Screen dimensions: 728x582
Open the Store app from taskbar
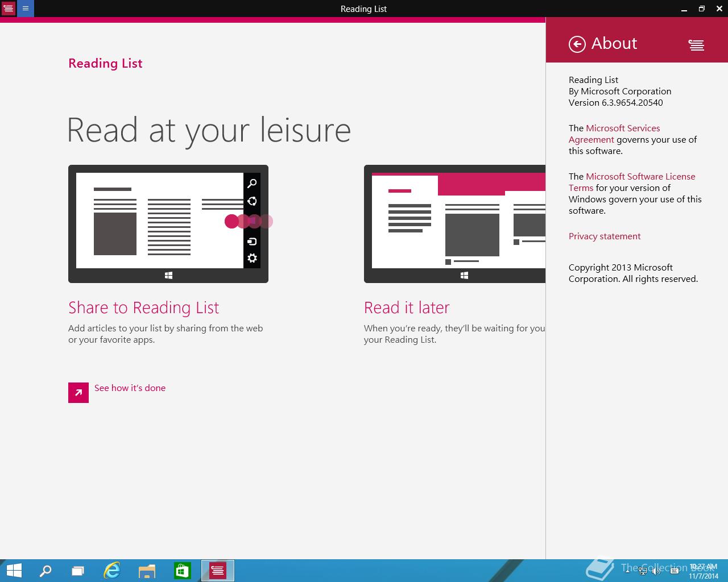point(182,570)
